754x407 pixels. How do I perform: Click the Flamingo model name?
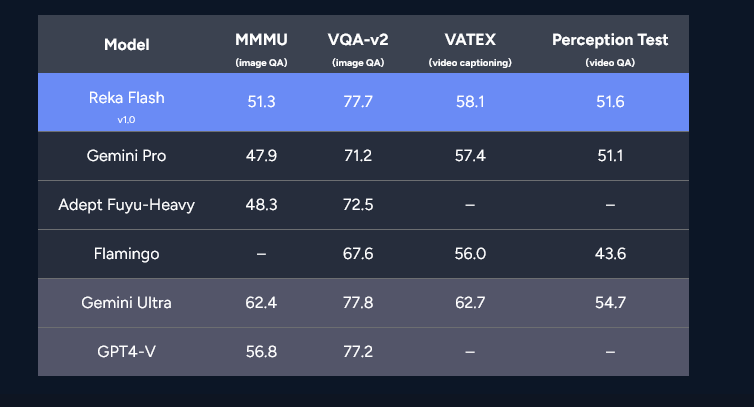[x=126, y=254]
